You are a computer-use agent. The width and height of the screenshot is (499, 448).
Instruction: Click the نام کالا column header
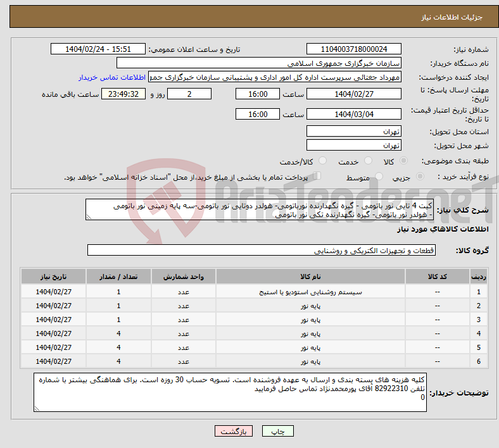310,277
